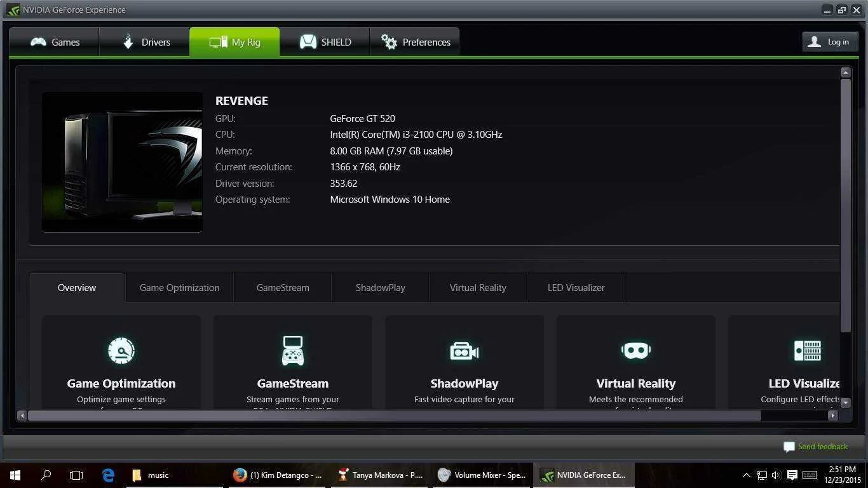
Task: Select the Virtual Reality sub-tab
Action: [x=478, y=288]
